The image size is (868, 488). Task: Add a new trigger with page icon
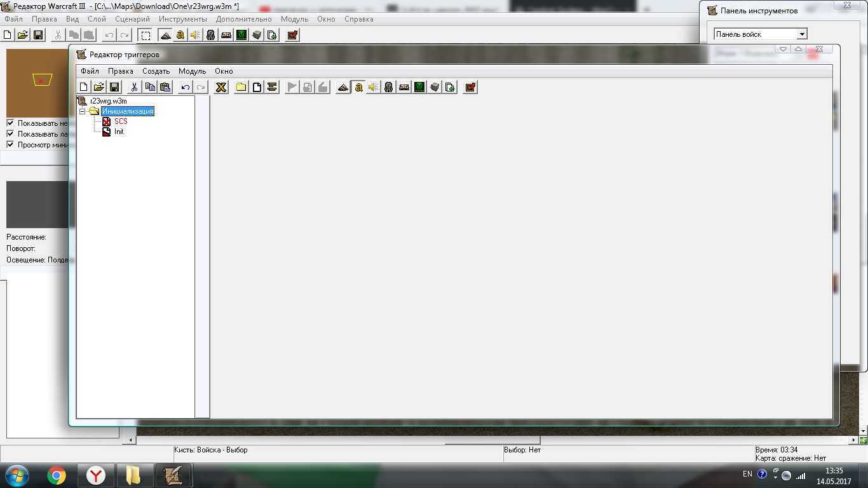click(x=257, y=87)
